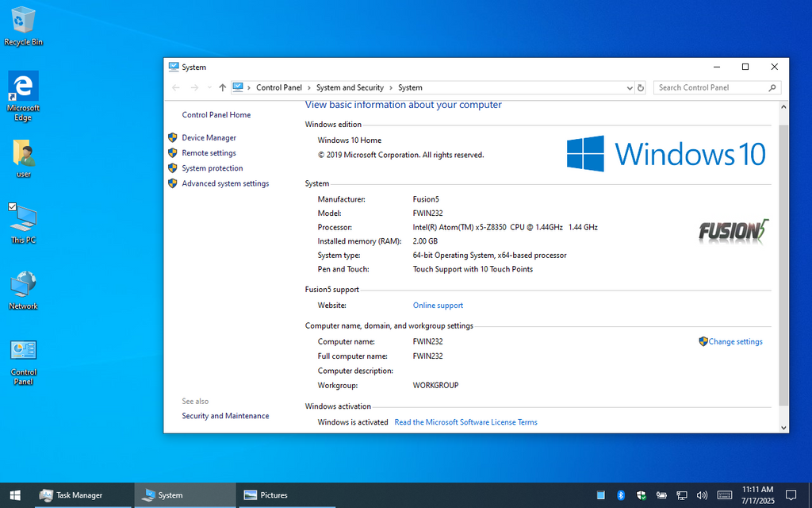Click Change settings for computer name
The height and width of the screenshot is (508, 812).
point(735,342)
